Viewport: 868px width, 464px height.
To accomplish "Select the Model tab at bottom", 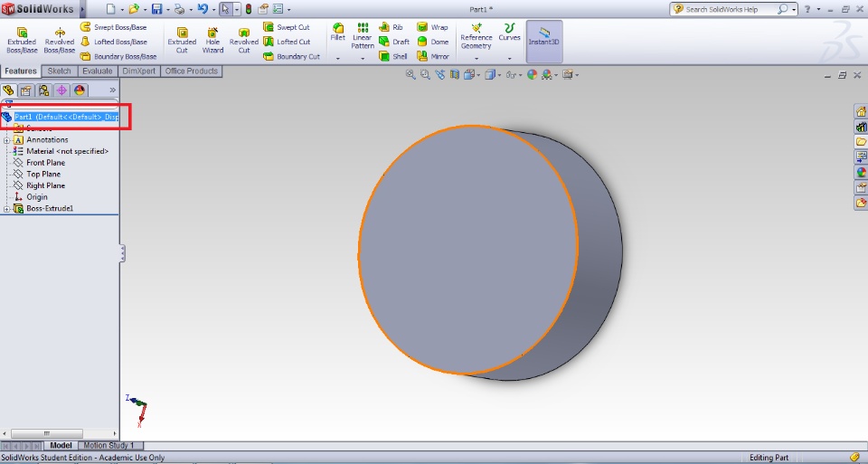I will [x=61, y=445].
